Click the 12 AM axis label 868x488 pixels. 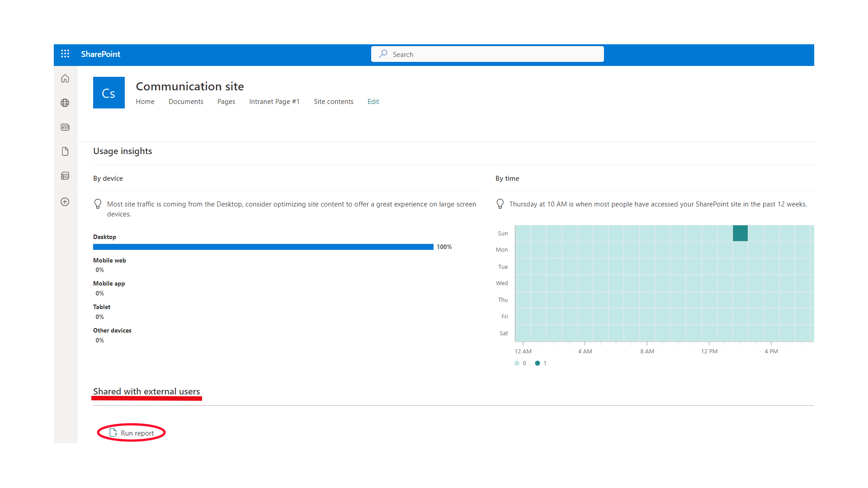click(523, 352)
